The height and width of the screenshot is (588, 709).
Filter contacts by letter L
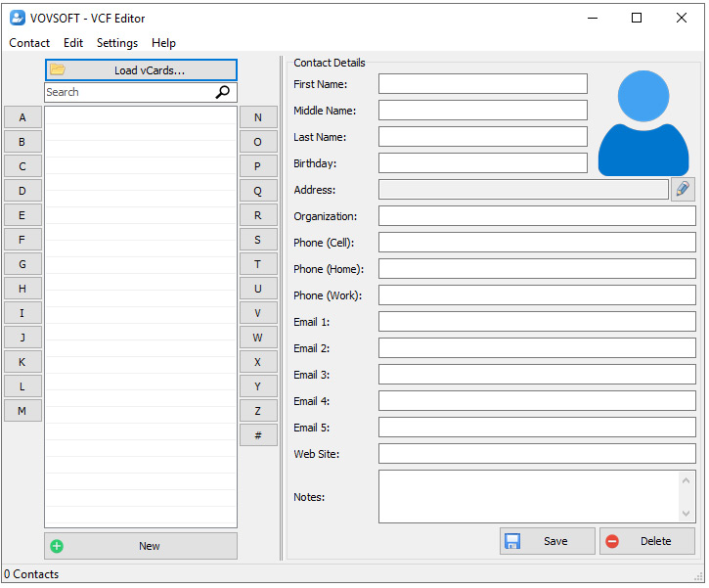point(22,386)
